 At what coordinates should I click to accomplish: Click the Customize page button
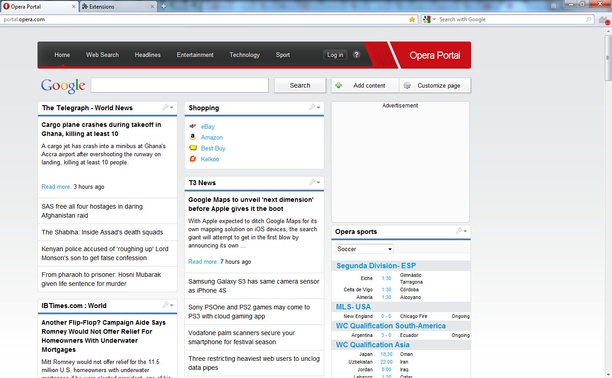pos(435,85)
